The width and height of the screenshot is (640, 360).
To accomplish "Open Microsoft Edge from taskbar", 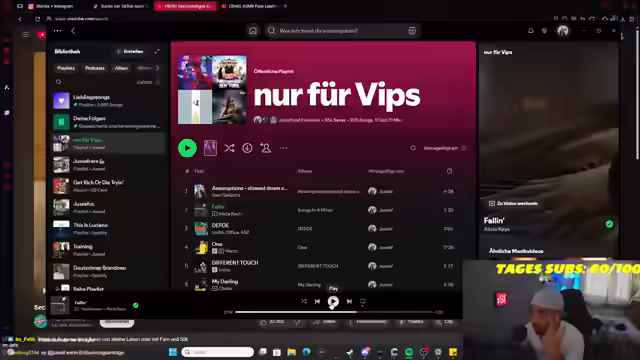I will 306,352.
